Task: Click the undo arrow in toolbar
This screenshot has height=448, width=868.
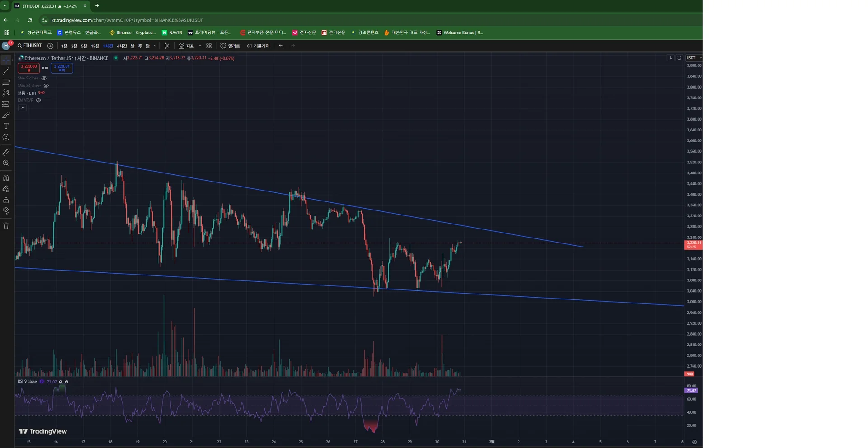Action: [281, 46]
